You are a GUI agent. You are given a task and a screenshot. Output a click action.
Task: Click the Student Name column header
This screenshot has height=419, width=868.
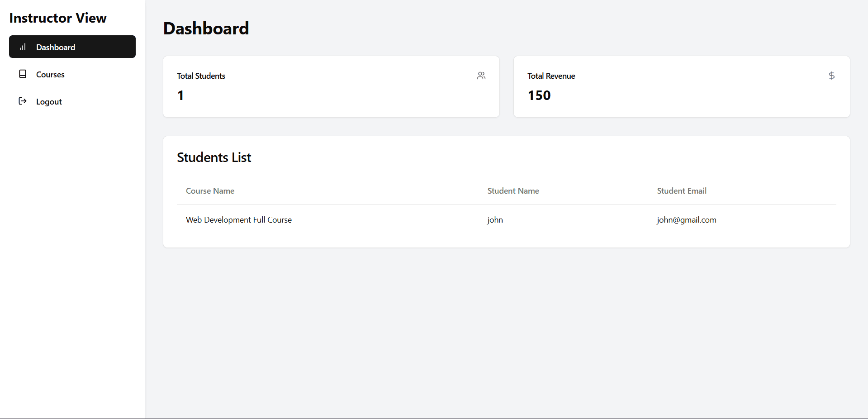point(513,191)
